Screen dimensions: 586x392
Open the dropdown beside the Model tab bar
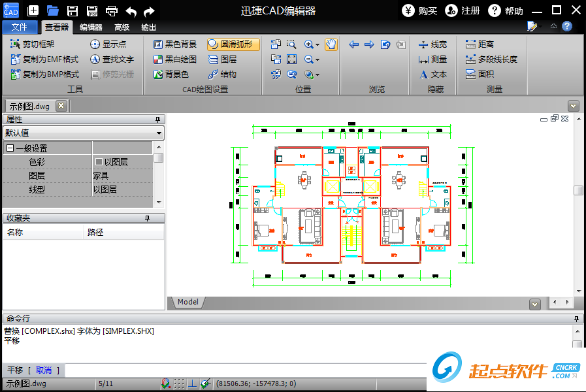(534, 302)
